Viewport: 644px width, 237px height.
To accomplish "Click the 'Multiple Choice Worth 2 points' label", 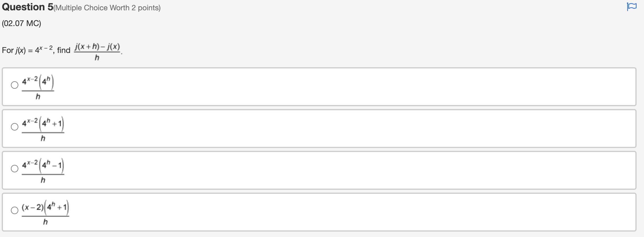I will click(x=107, y=8).
